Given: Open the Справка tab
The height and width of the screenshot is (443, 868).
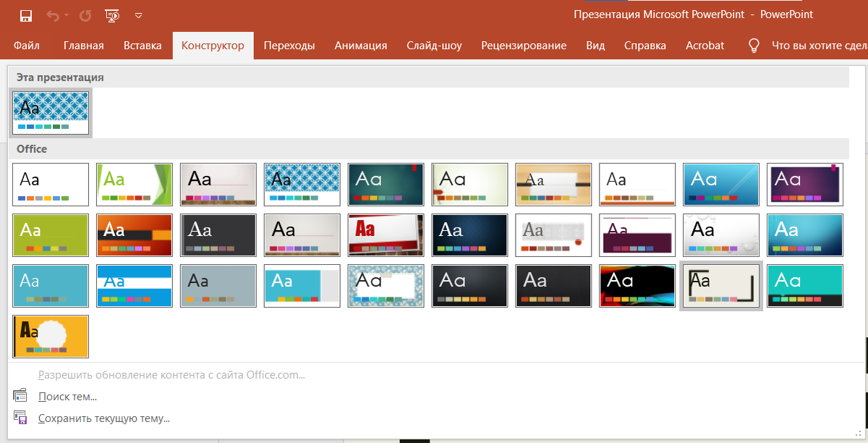Looking at the screenshot, I should click(x=645, y=46).
